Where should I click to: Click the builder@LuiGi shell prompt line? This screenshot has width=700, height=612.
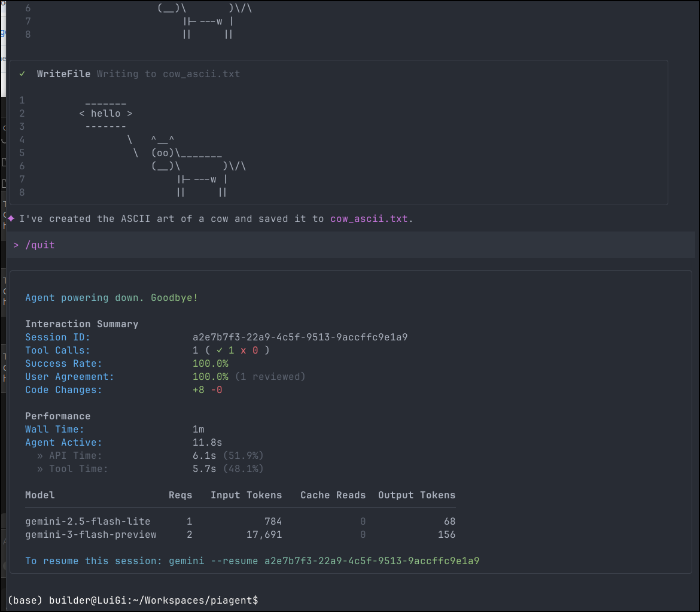pos(133,600)
